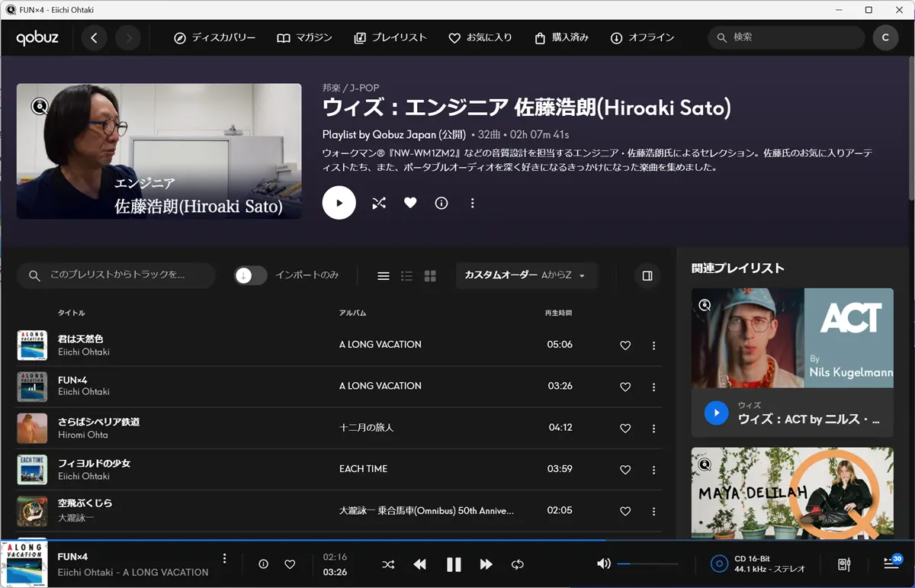Favorite the track フィヨルドの少女
915x588 pixels.
[625, 470]
